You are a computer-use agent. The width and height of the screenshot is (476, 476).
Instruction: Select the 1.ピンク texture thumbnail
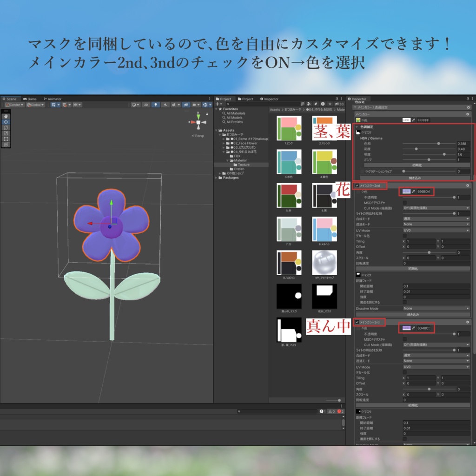[x=289, y=128]
